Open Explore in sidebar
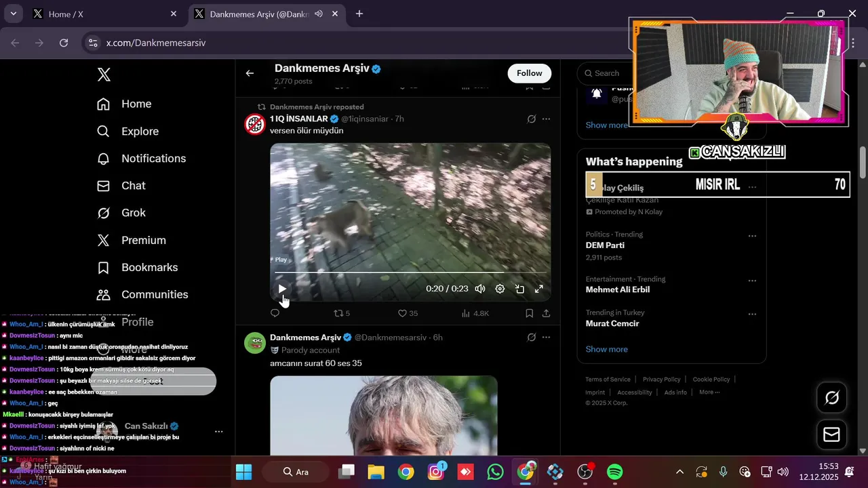Viewport: 868px width, 488px height. click(x=127, y=131)
